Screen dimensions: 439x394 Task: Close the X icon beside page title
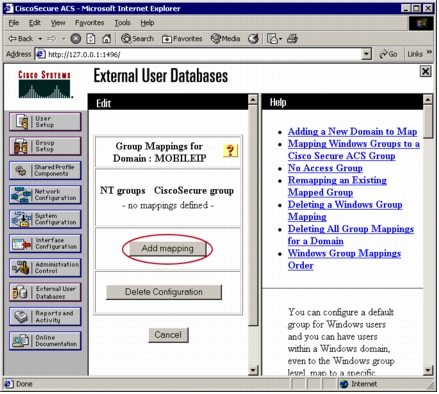(x=425, y=71)
